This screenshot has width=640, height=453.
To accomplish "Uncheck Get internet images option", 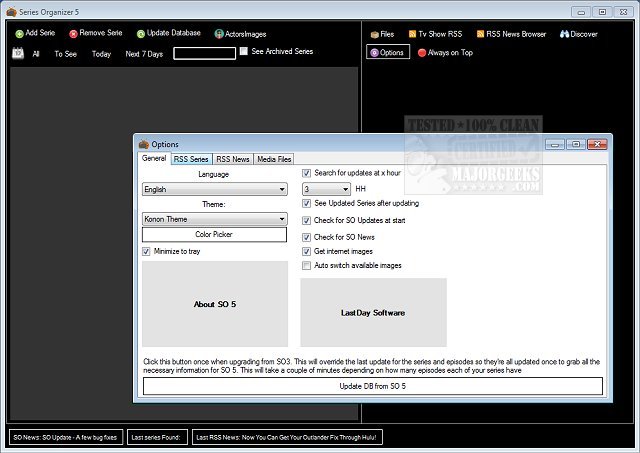I will click(307, 251).
